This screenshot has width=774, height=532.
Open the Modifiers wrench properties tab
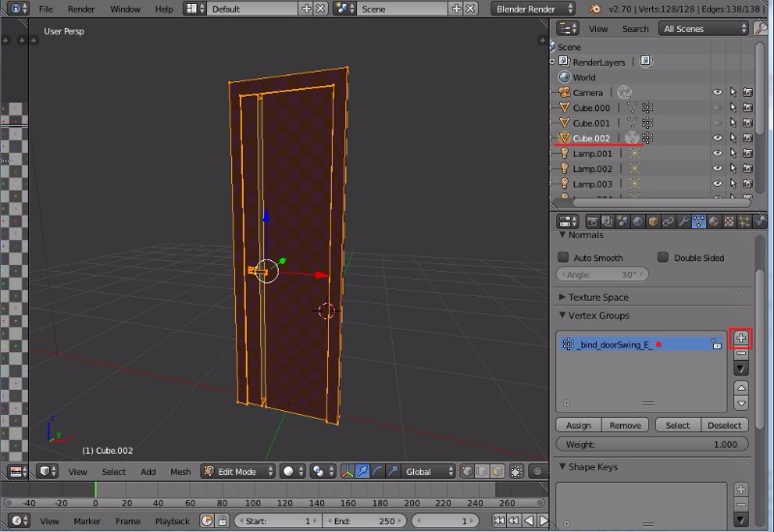point(682,222)
